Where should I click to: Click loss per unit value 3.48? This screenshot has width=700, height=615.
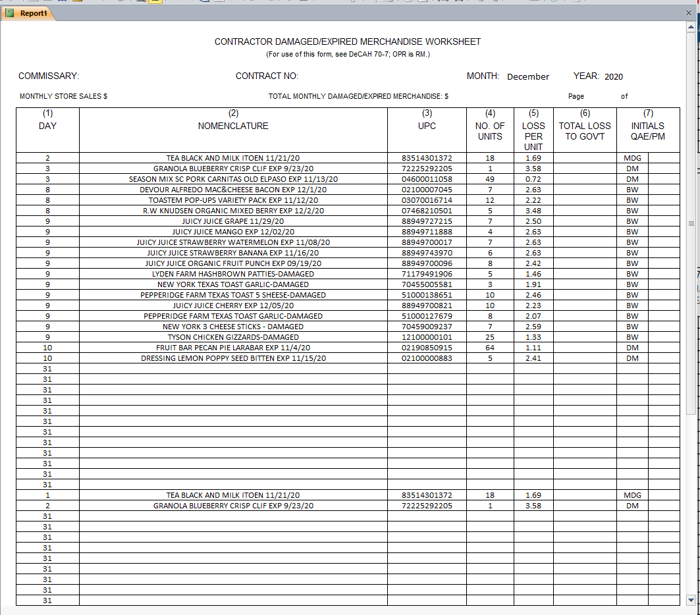click(x=533, y=211)
